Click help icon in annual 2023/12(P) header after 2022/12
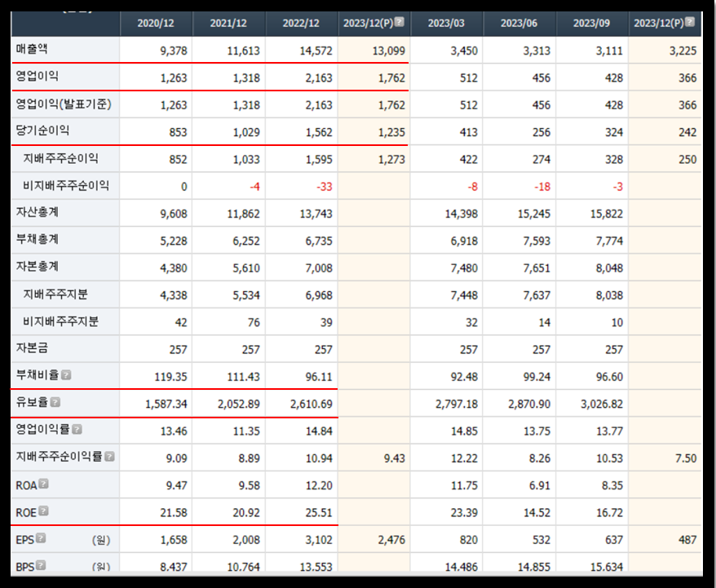The width and height of the screenshot is (716, 588). tap(400, 21)
